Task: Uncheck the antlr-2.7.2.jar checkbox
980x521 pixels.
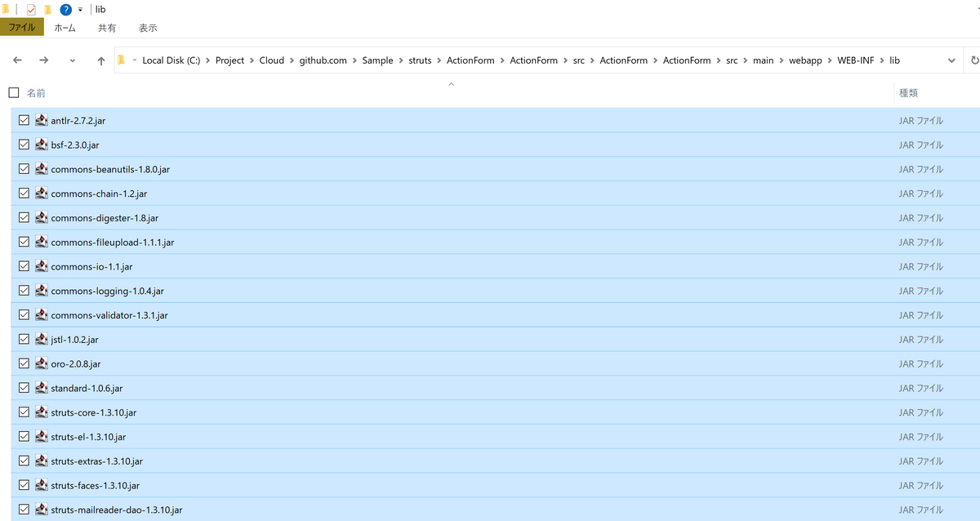Action: (24, 120)
